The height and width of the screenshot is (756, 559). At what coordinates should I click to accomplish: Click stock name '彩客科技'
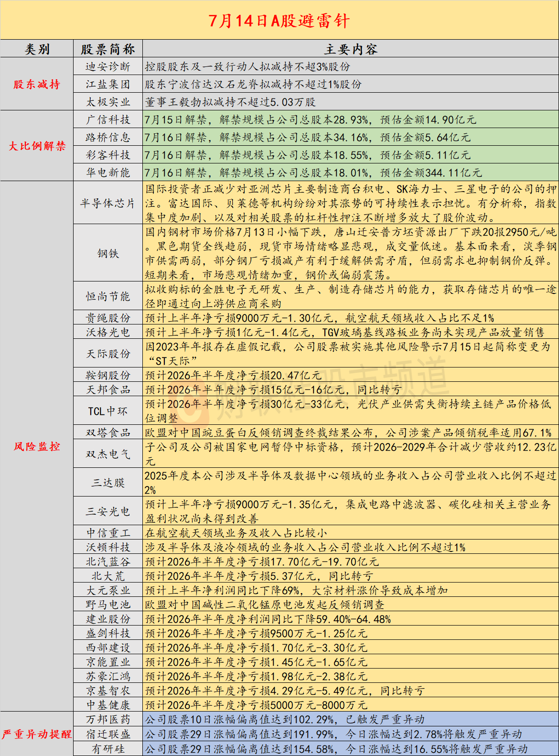pos(108,155)
